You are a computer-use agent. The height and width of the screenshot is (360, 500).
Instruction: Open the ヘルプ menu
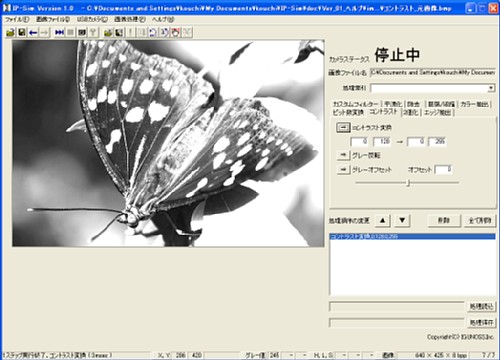pyautogui.click(x=163, y=19)
